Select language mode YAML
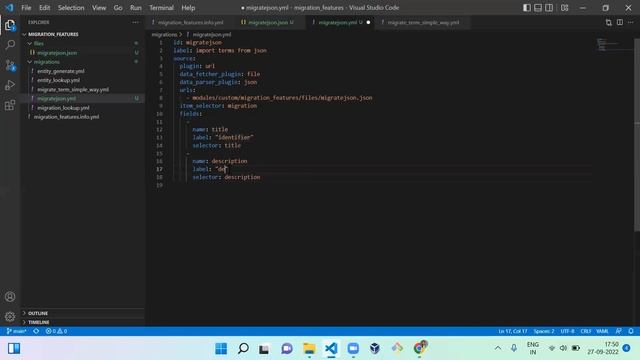The image size is (640, 360). click(x=602, y=331)
